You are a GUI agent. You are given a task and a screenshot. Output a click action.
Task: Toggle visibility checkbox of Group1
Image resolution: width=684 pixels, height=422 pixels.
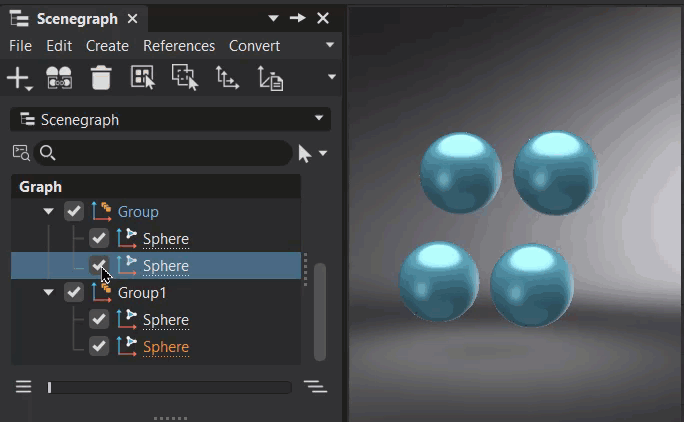pos(74,292)
